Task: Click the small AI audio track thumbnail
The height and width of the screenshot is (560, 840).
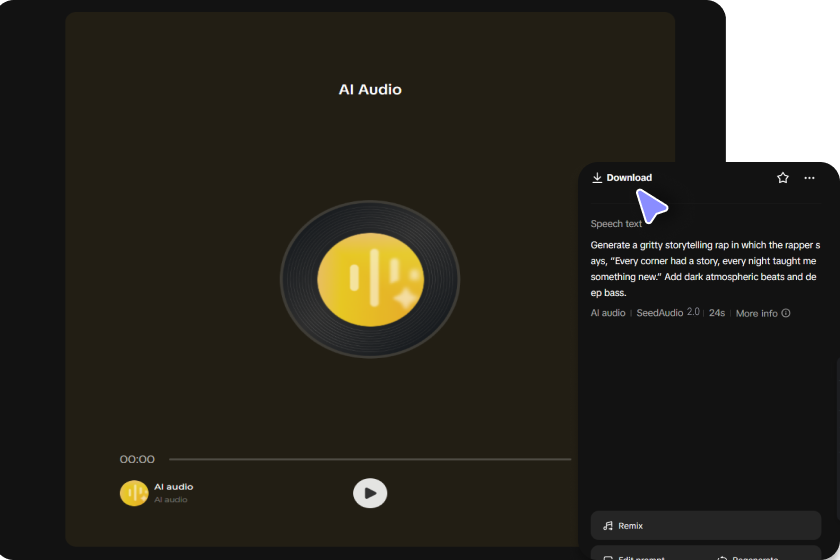Action: (134, 493)
